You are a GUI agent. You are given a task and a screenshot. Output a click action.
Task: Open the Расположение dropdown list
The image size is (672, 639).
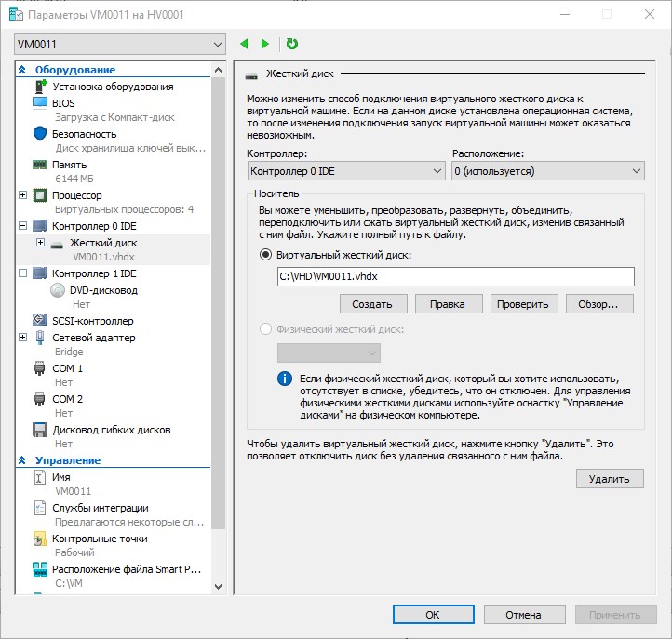click(x=547, y=171)
